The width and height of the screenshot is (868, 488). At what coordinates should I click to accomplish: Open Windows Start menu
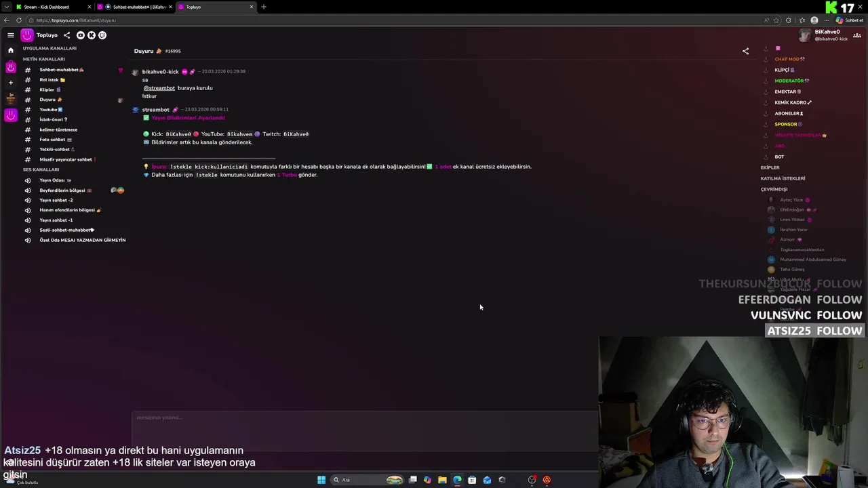[321, 480]
